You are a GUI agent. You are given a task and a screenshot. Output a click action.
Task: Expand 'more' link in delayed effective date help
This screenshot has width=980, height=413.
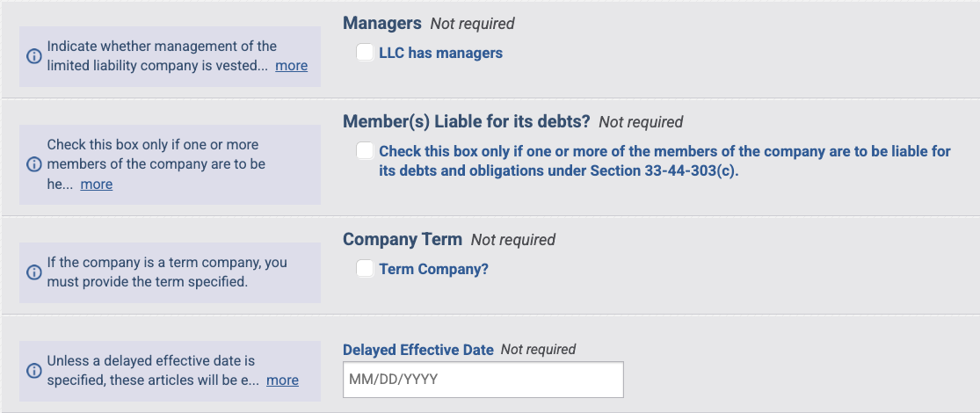pos(282,380)
